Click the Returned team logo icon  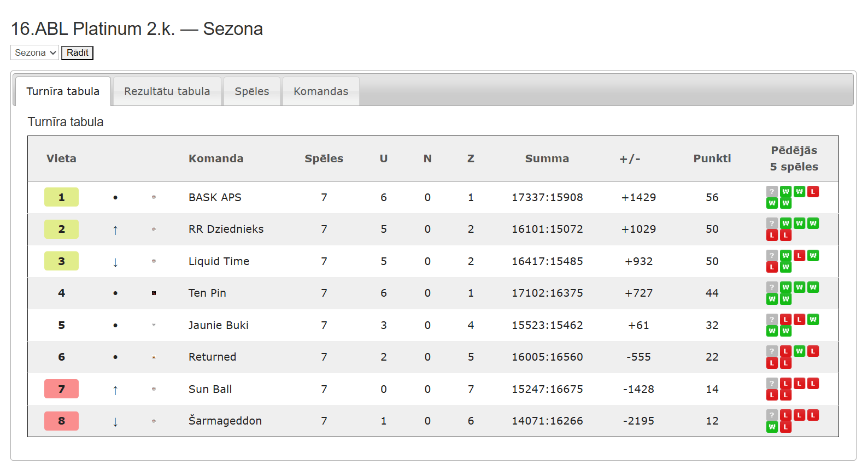(154, 357)
